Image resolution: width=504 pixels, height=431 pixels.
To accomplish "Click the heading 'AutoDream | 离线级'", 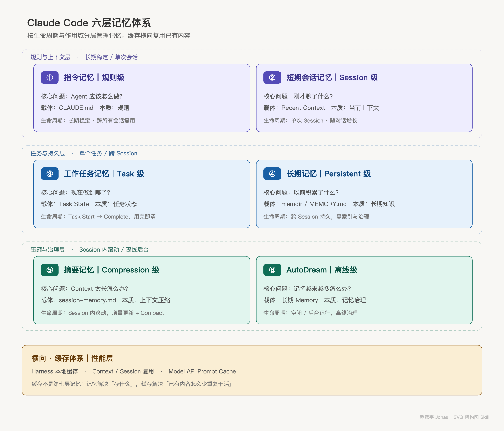I will click(322, 270).
